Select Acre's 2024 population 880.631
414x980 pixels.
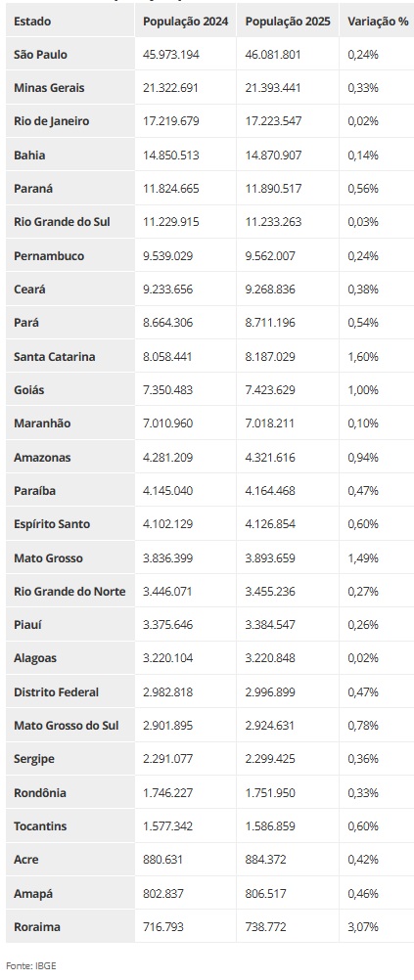click(x=163, y=860)
